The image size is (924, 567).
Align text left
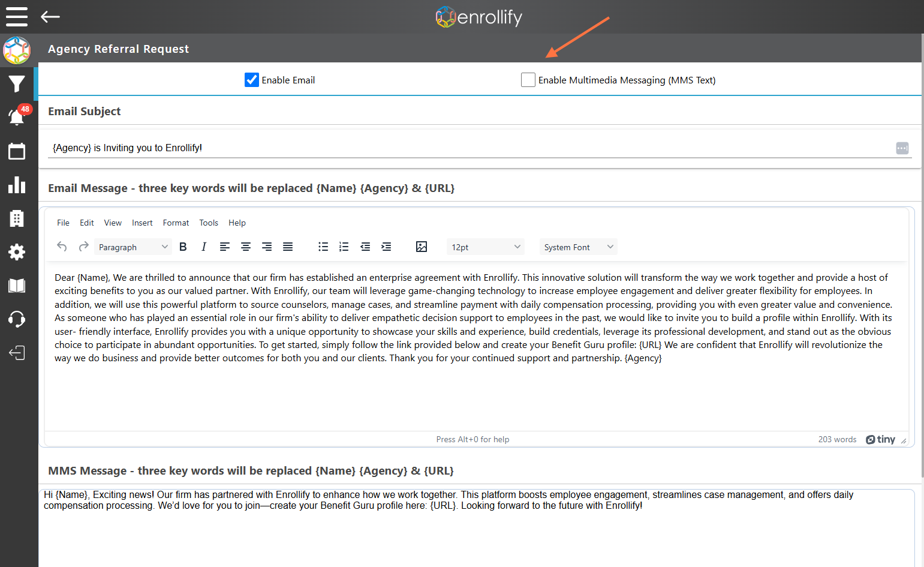225,247
